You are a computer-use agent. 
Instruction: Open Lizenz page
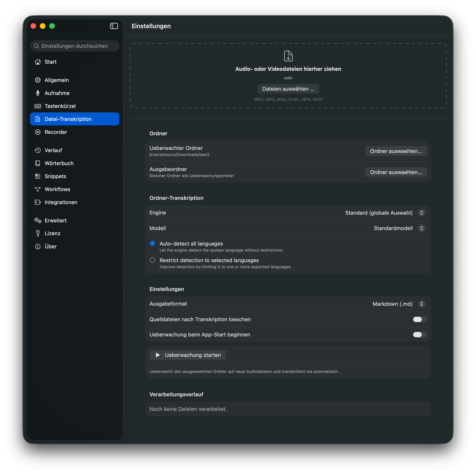75,233
